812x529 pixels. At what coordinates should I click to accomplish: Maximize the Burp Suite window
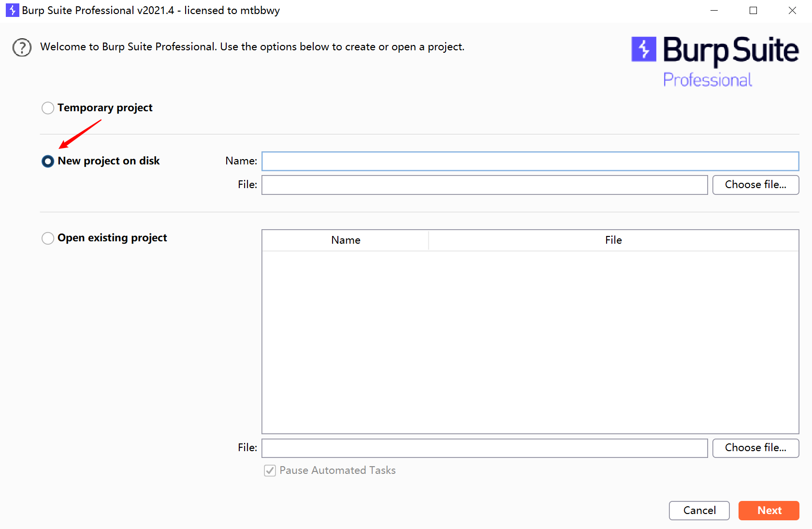(x=753, y=10)
